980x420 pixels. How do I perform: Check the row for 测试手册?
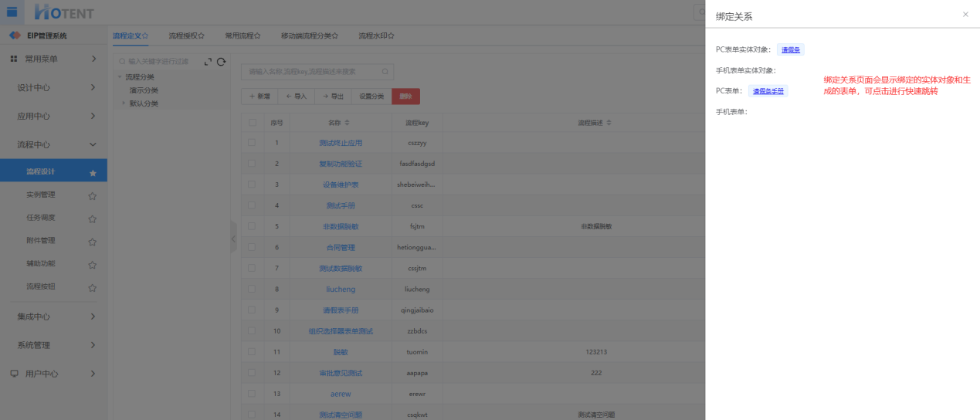(x=252, y=205)
